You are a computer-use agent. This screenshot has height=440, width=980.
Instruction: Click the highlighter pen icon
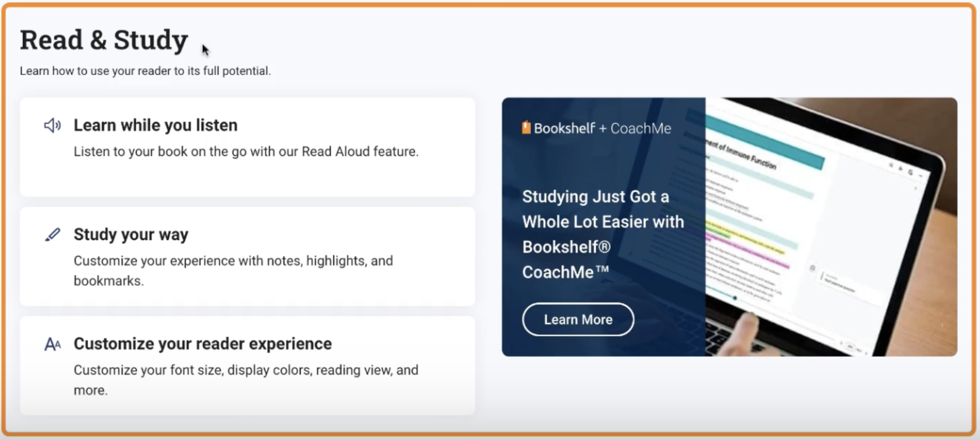coord(52,235)
